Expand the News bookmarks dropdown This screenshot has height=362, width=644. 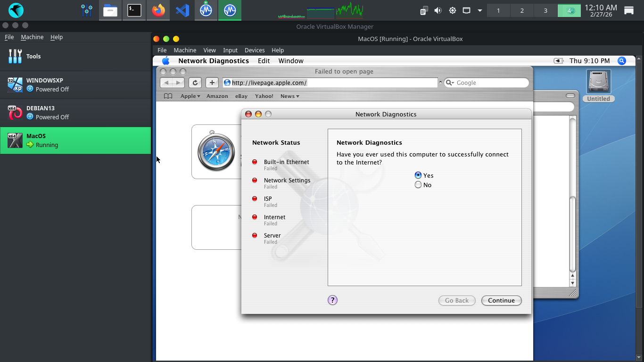(x=289, y=96)
